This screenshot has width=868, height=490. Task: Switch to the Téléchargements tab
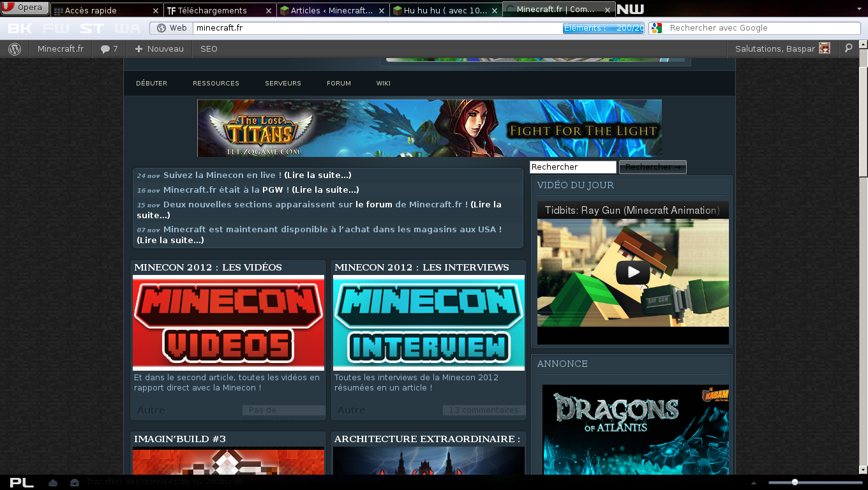point(219,10)
